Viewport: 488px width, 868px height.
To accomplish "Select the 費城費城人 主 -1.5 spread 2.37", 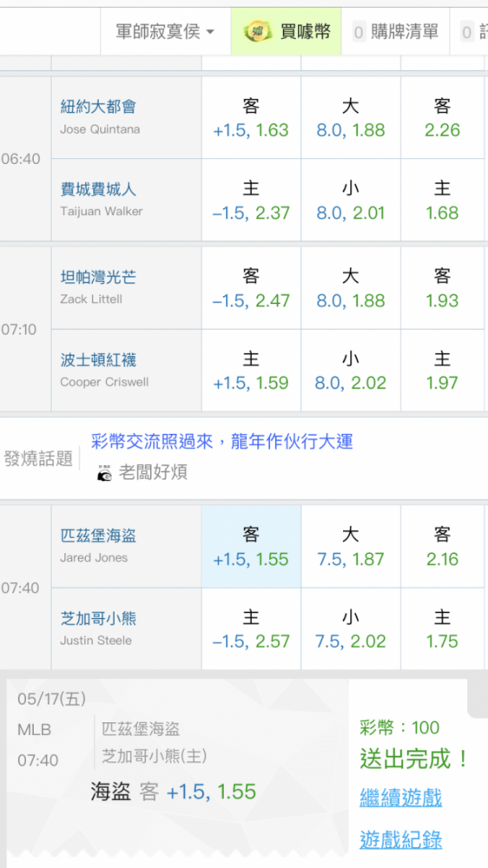I will pos(251,200).
